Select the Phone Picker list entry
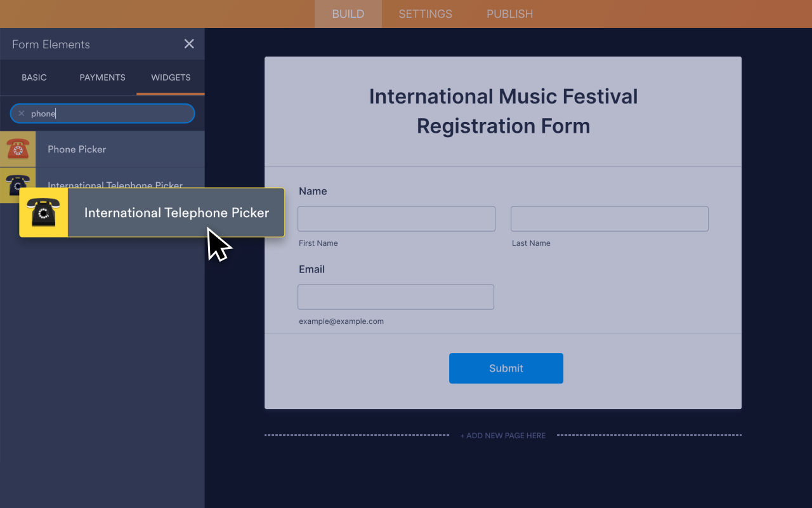Image resolution: width=812 pixels, height=508 pixels. pos(77,149)
